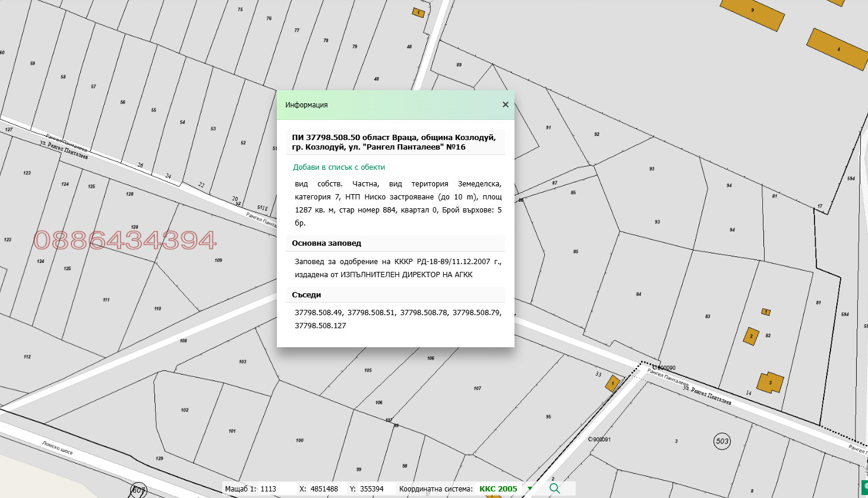Click the green copyright button at bottom-right edge
Screen dimensions: 868x498
[865, 486]
